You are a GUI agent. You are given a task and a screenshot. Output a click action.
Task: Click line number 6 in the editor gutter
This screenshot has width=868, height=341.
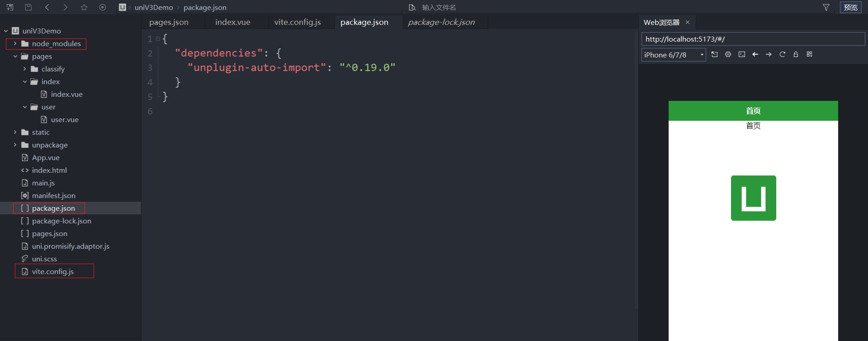coord(150,111)
